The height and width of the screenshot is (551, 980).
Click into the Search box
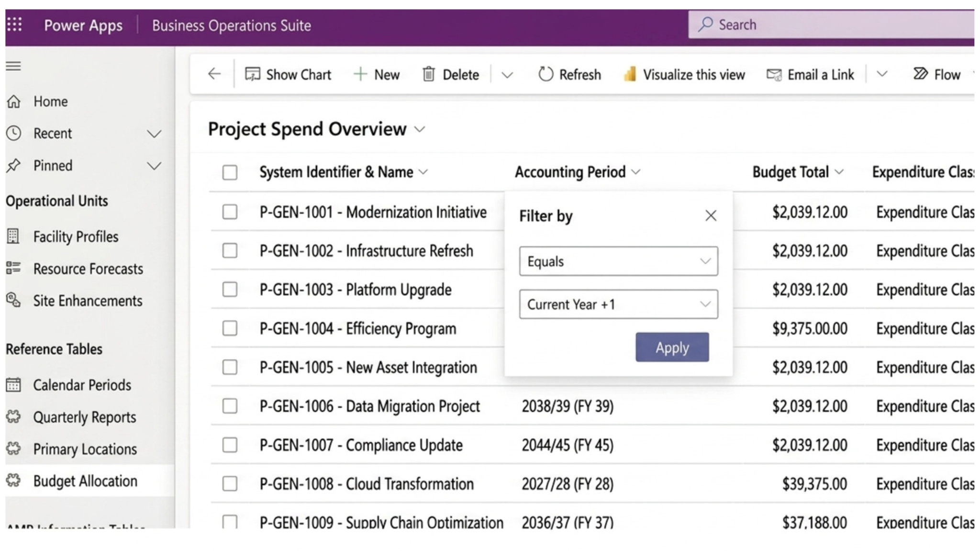(x=832, y=24)
